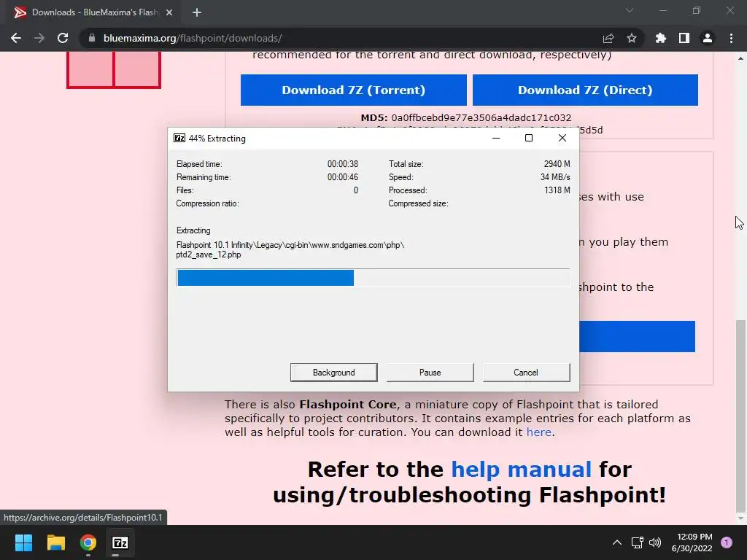Click the 'Speed' value 34 MB/s
Screen dimensions: 747x560
pos(555,177)
